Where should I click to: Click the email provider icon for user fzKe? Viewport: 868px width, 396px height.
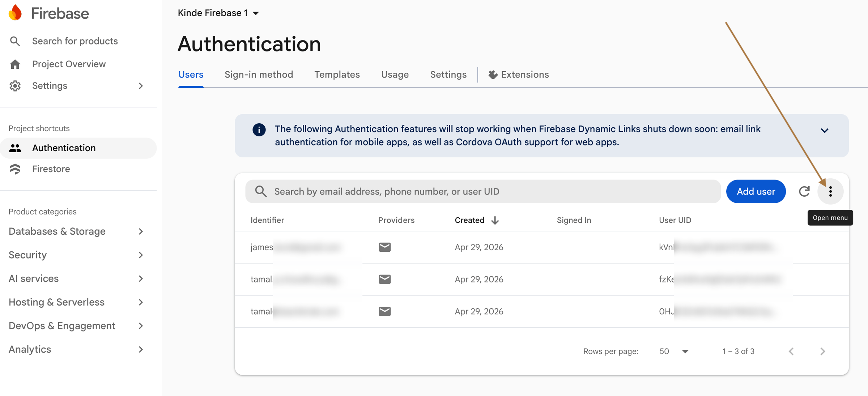click(x=384, y=280)
